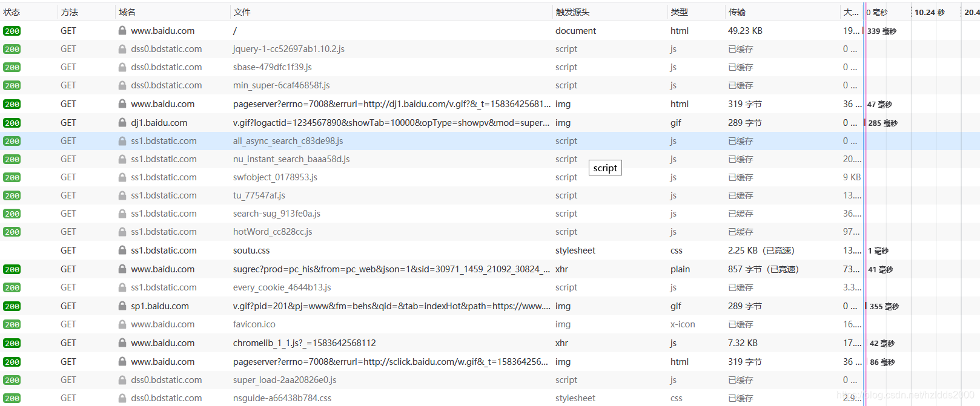Click the plain type cell
The width and height of the screenshot is (980, 406).
680,269
